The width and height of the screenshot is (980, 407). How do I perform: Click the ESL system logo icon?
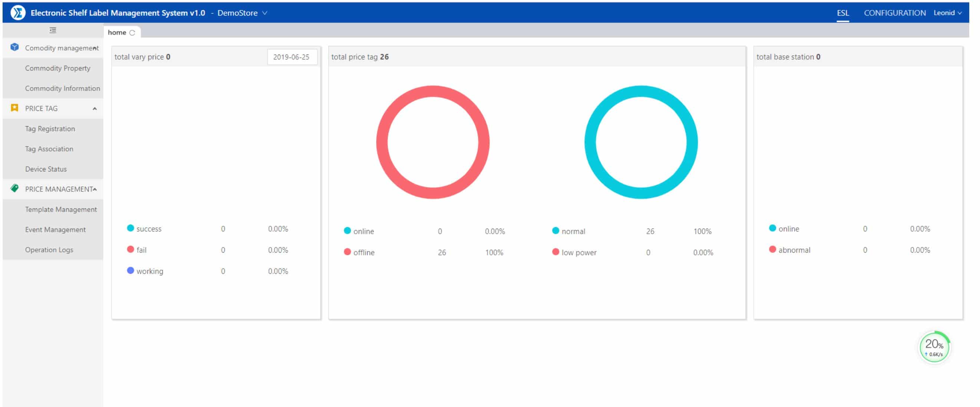18,13
